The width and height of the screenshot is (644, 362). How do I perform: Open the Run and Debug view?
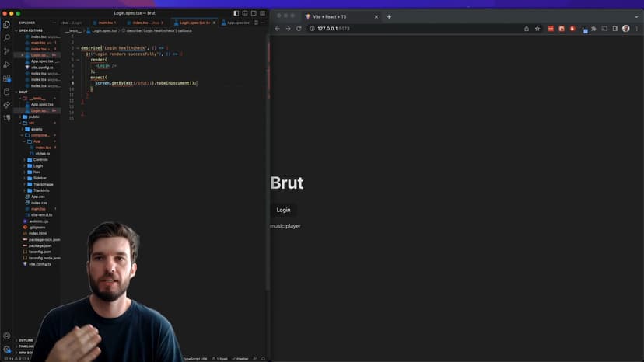click(x=7, y=64)
